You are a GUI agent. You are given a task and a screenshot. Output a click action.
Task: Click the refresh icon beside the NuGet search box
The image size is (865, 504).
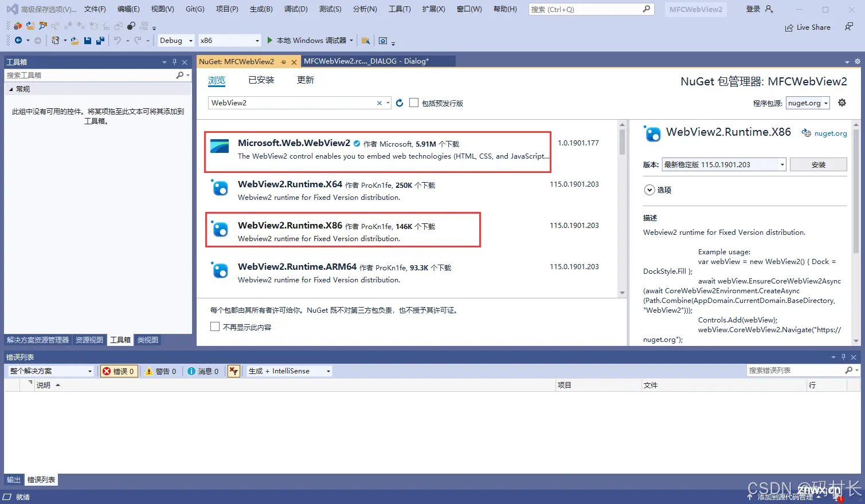click(x=400, y=103)
